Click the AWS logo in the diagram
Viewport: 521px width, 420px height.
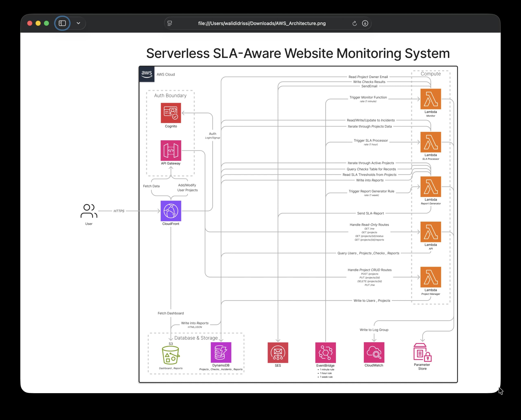point(147,74)
